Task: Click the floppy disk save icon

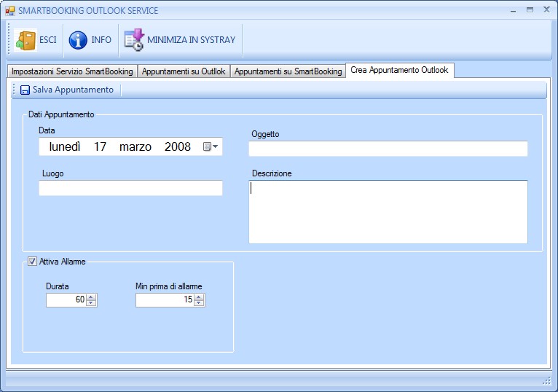Action: (x=25, y=90)
